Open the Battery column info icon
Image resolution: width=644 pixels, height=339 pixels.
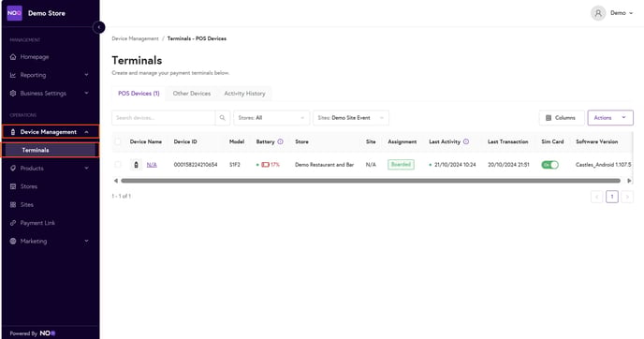[280, 141]
